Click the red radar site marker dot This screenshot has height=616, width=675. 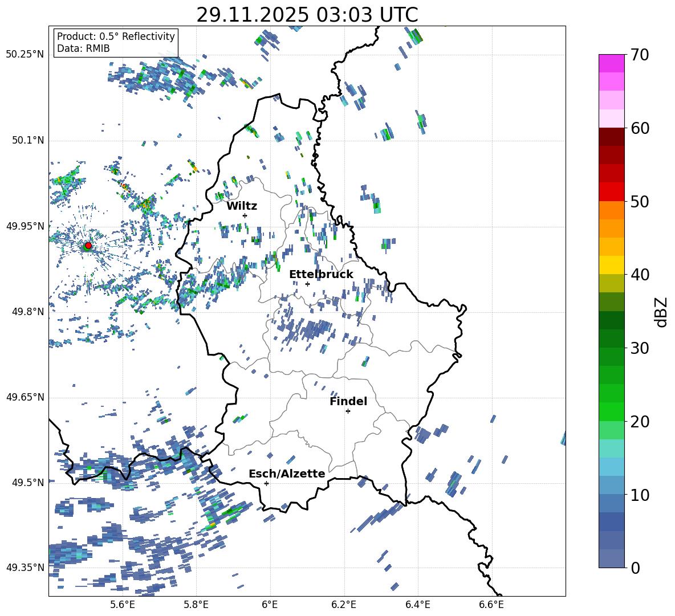pos(88,246)
